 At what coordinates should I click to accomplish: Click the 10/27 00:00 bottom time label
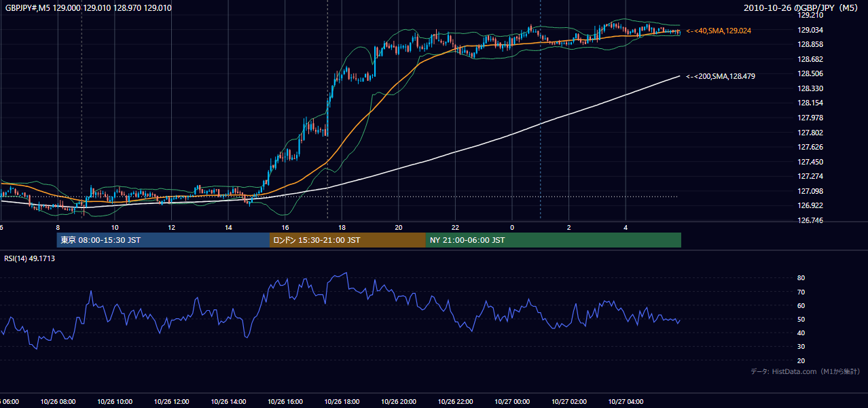(x=512, y=402)
